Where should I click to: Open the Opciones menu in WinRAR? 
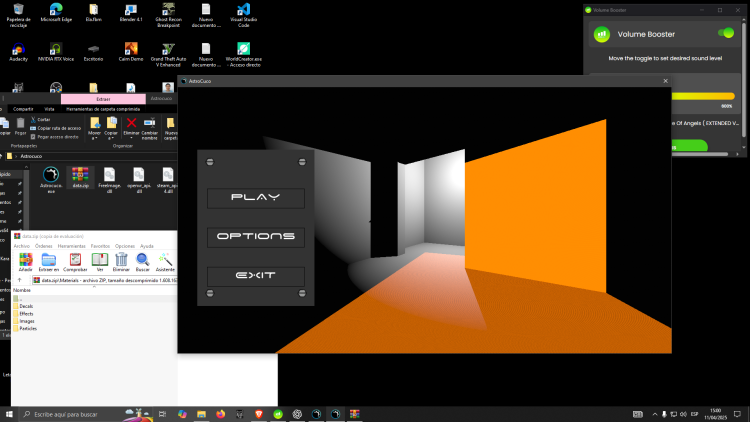click(x=125, y=245)
